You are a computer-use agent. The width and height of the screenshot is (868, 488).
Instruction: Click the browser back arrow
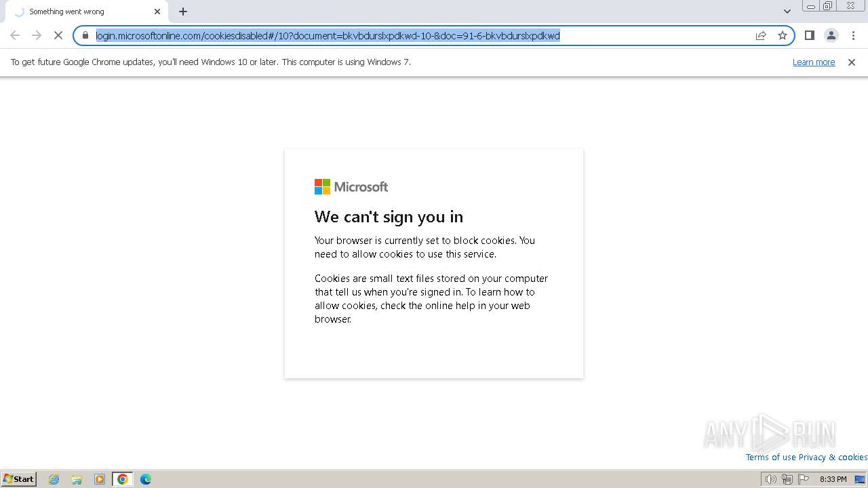[15, 35]
